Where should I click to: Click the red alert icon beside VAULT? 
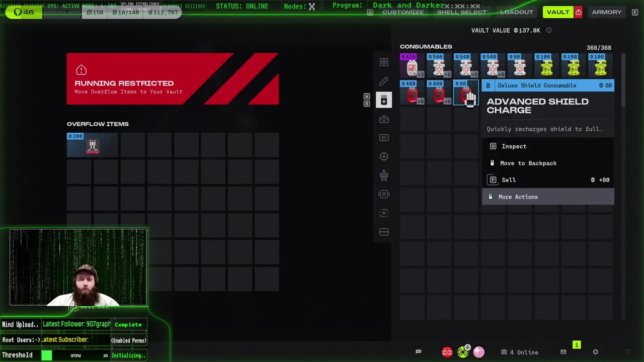pos(579,12)
